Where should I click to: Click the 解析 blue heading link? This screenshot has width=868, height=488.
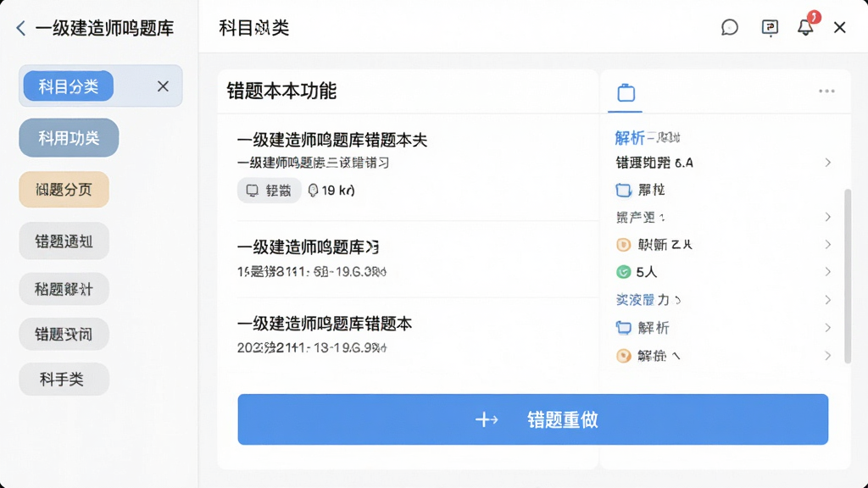[630, 137]
